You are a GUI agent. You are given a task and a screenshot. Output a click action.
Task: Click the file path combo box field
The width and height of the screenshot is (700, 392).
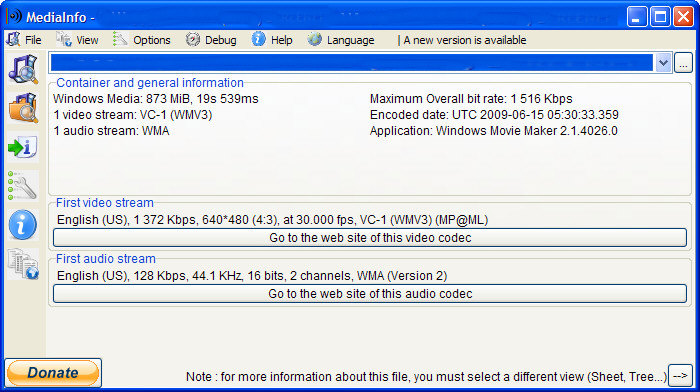[x=352, y=63]
